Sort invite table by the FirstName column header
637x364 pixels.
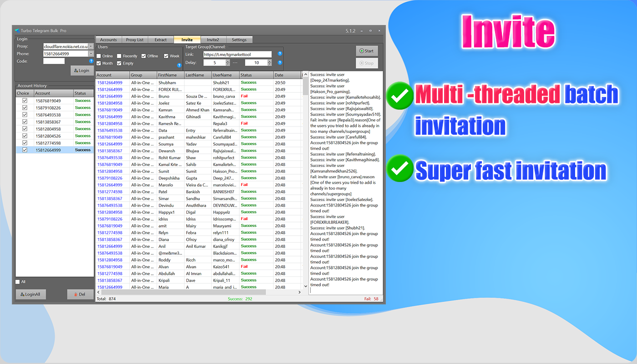170,75
